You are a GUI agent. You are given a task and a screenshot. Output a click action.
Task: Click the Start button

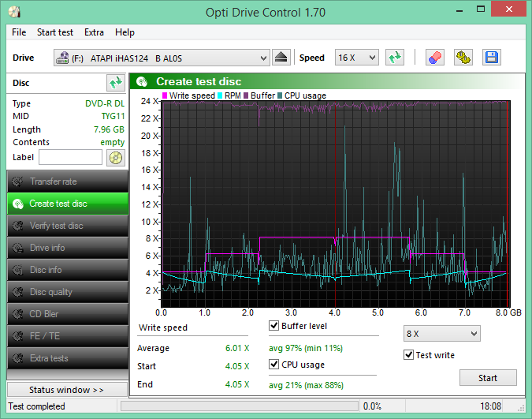pos(488,378)
